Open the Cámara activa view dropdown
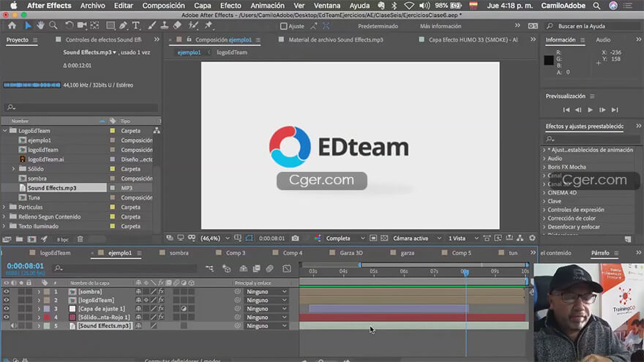Image resolution: width=644 pixels, height=362 pixels. tap(417, 238)
